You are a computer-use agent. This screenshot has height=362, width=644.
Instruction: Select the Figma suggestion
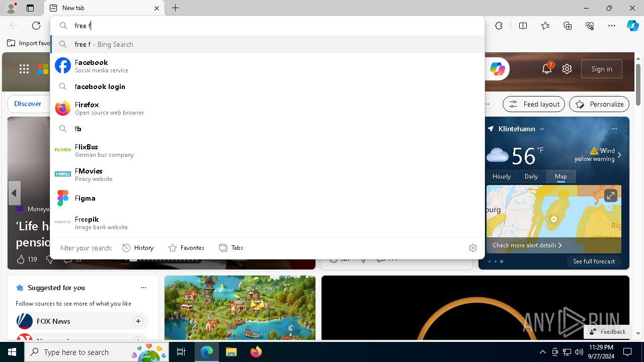pyautogui.click(x=267, y=198)
